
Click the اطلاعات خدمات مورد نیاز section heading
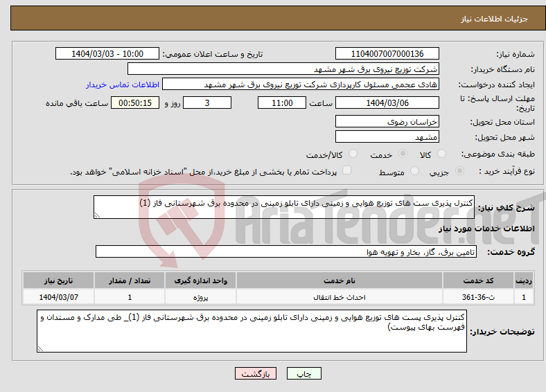[x=486, y=229]
